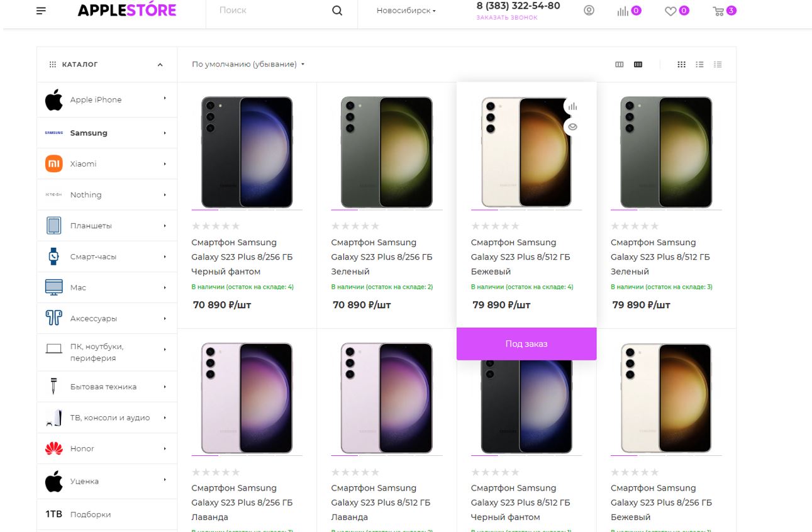
Task: Switch to simple list view
Action: [x=699, y=64]
